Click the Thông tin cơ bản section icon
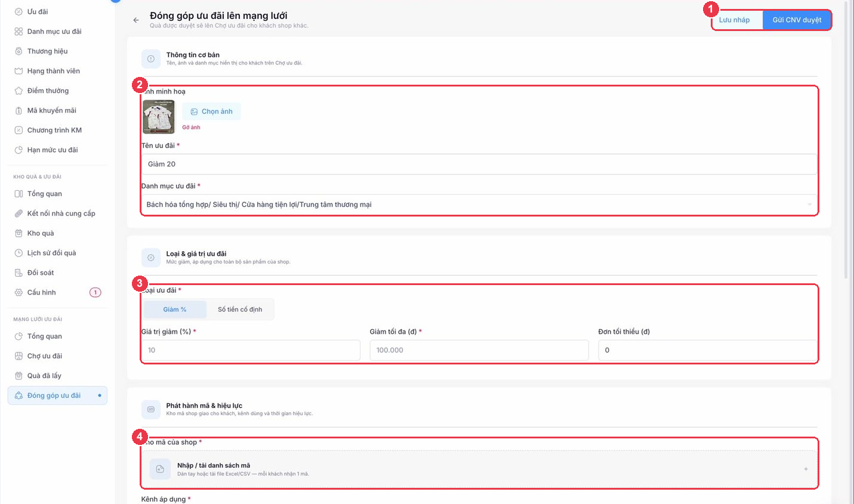This screenshot has height=504, width=854. click(x=151, y=59)
